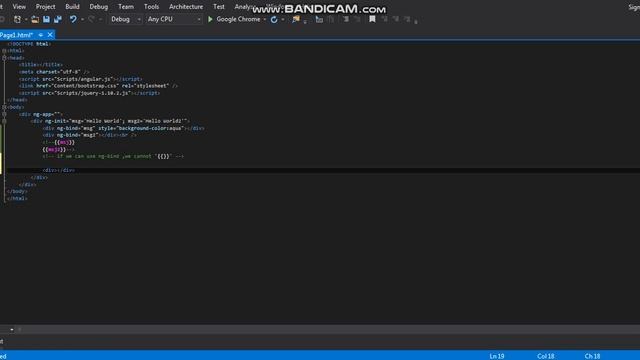This screenshot has height=360, width=640.
Task: Switch to the Page1.html editor tab
Action: [16, 35]
